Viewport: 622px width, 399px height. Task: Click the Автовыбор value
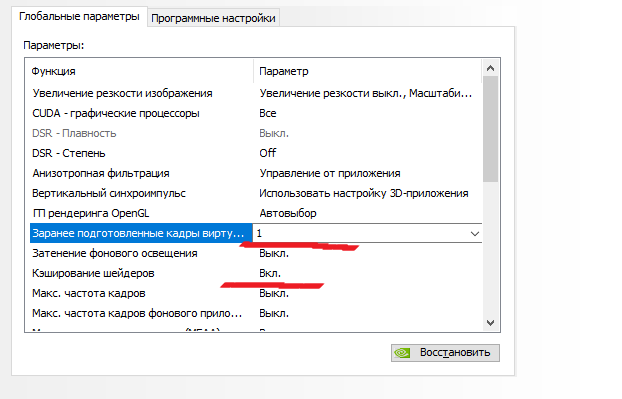pos(288,213)
